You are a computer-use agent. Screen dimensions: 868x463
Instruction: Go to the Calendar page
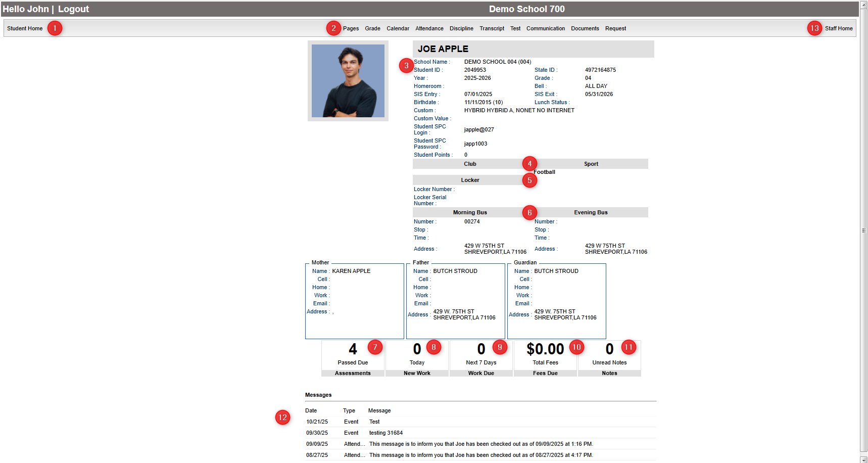click(398, 28)
